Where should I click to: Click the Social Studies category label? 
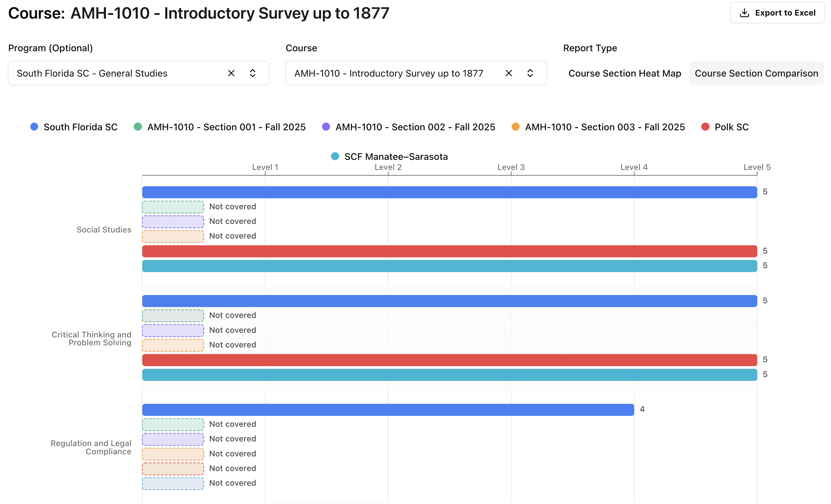[104, 230]
